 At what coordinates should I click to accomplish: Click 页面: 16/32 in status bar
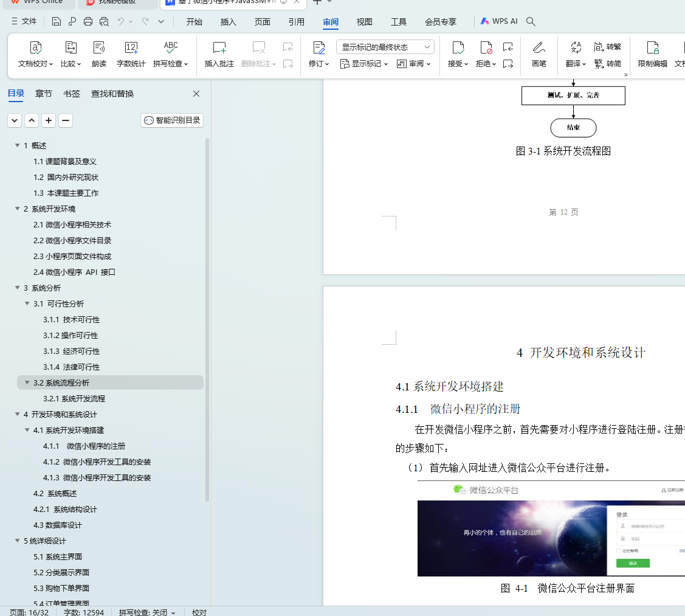[29, 612]
